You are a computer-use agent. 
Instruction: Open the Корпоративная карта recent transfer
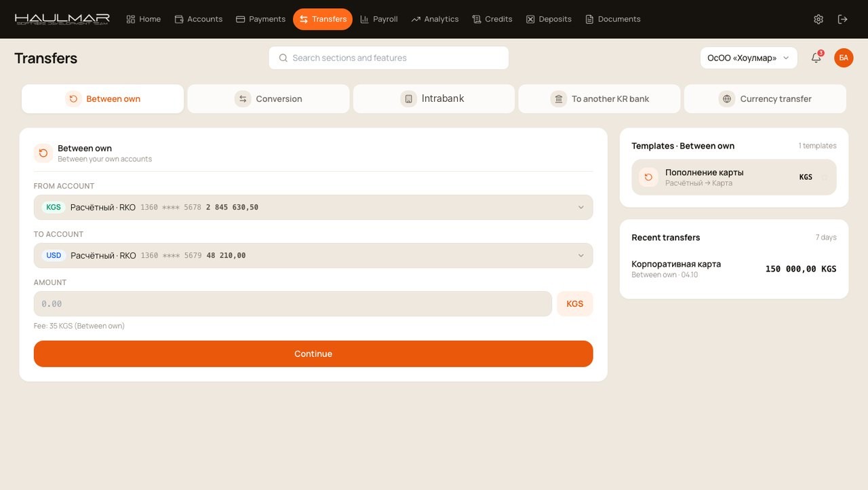pyautogui.click(x=734, y=269)
